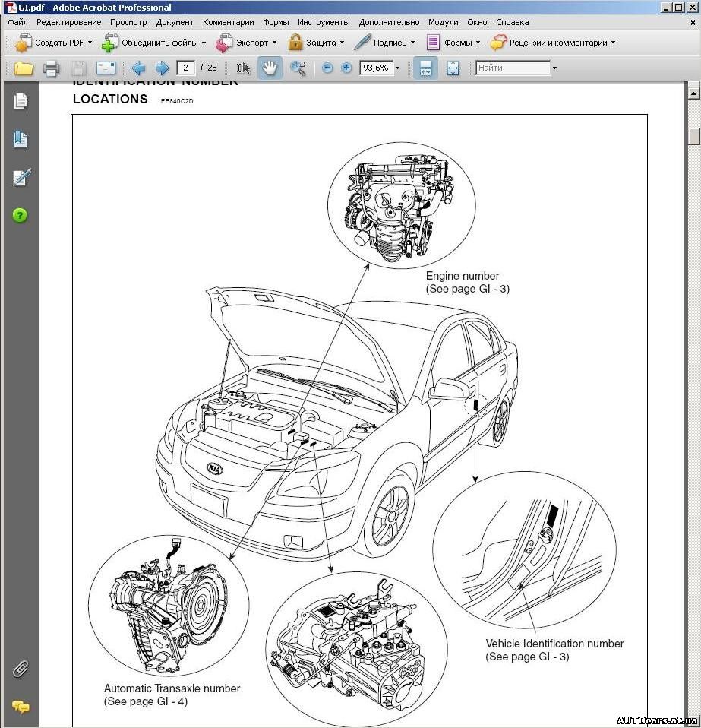
Task: Click the Save floppy disk icon
Action: tap(78, 68)
